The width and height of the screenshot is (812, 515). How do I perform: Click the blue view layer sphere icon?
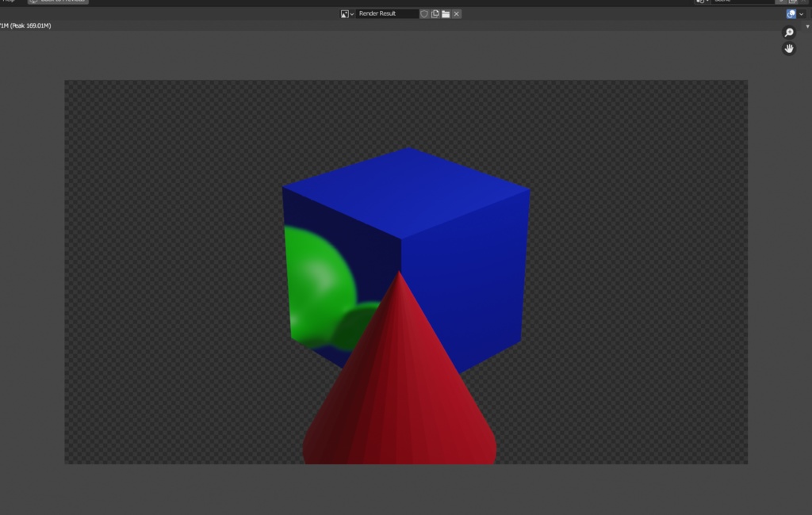click(791, 13)
